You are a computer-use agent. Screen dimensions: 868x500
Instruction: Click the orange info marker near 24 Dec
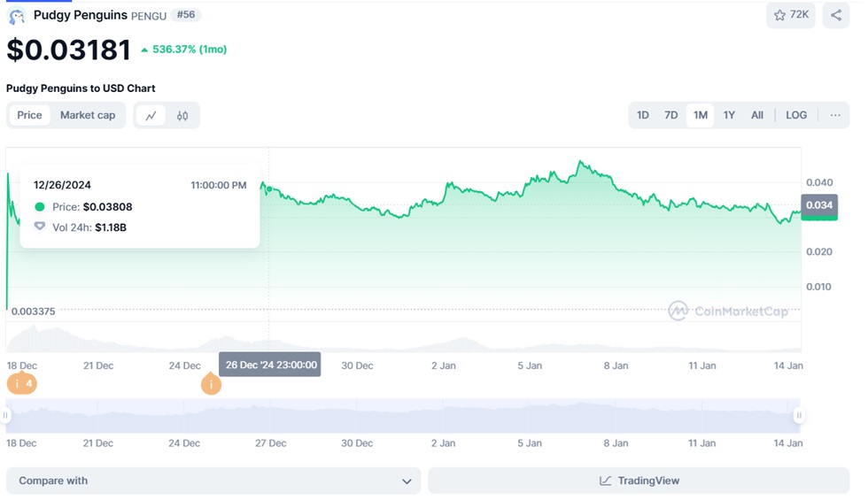[211, 384]
